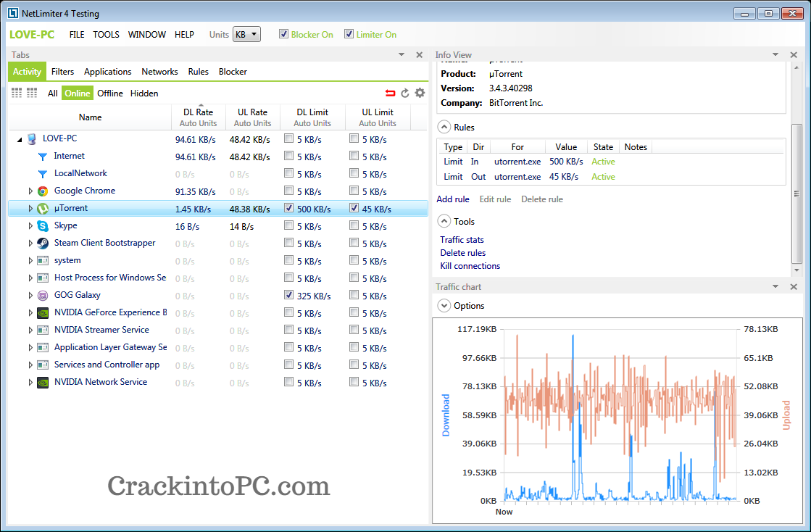This screenshot has height=532, width=811.
Task: Open Traffic stats link
Action: (462, 240)
